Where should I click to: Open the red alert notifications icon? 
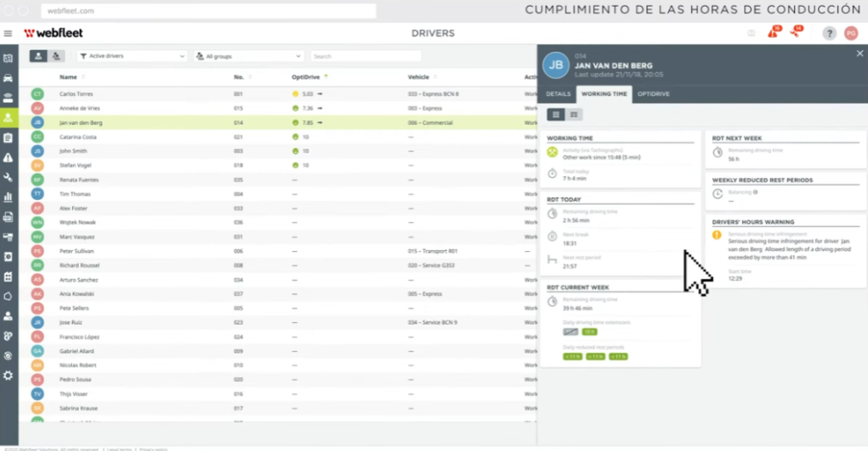(x=773, y=33)
